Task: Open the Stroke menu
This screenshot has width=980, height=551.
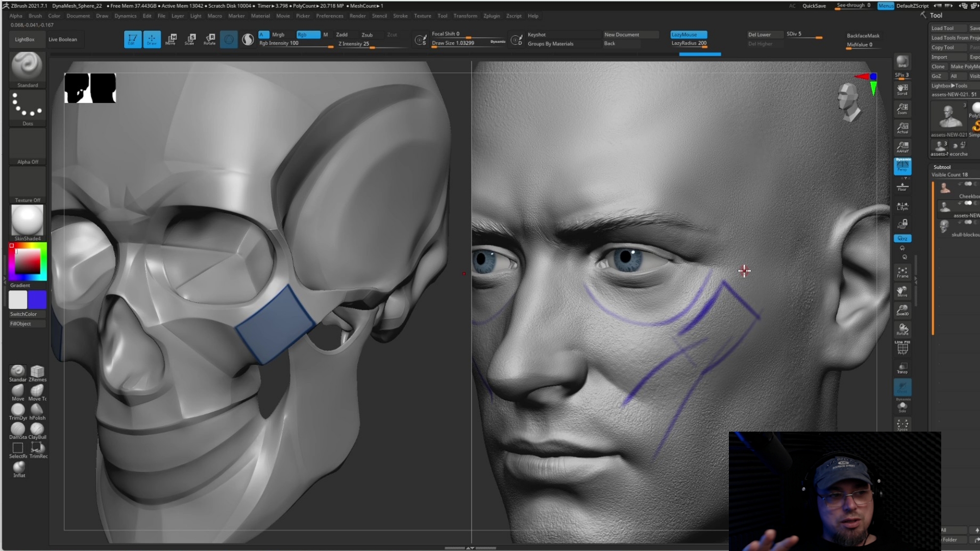Action: pyautogui.click(x=401, y=16)
